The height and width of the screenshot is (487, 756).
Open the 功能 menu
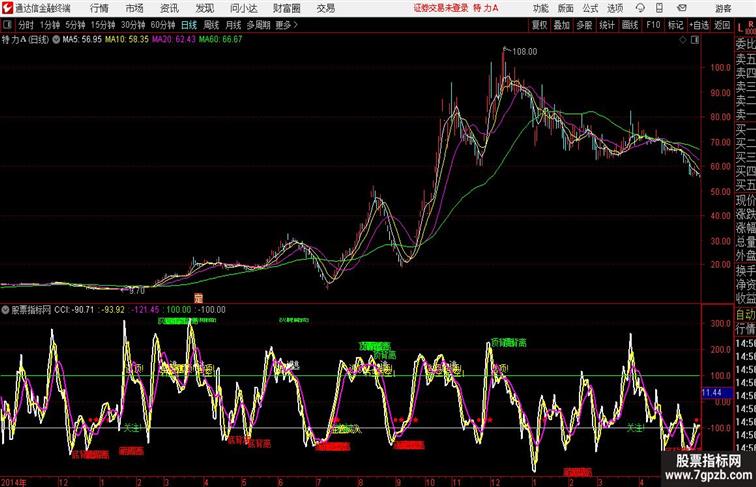541,8
